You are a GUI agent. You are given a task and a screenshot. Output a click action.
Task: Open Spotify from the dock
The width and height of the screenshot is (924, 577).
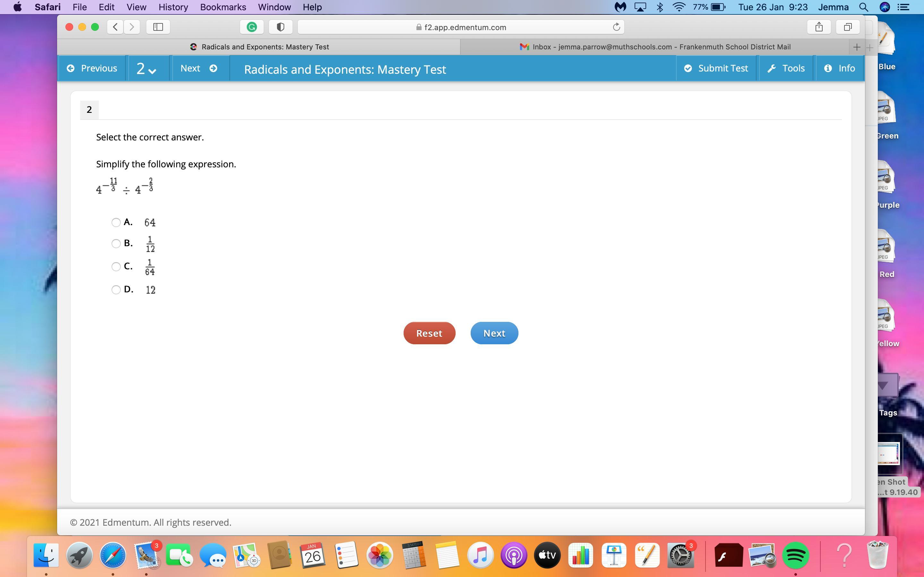click(x=795, y=555)
